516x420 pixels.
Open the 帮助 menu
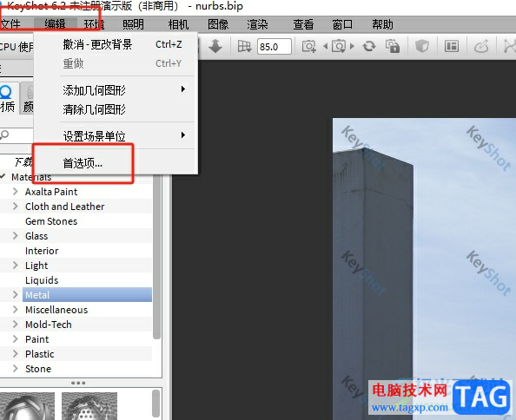[x=382, y=24]
